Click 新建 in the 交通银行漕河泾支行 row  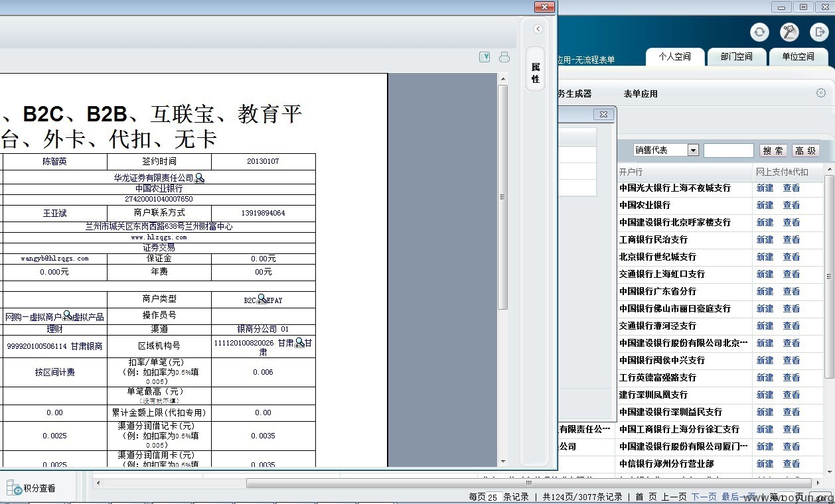765,326
